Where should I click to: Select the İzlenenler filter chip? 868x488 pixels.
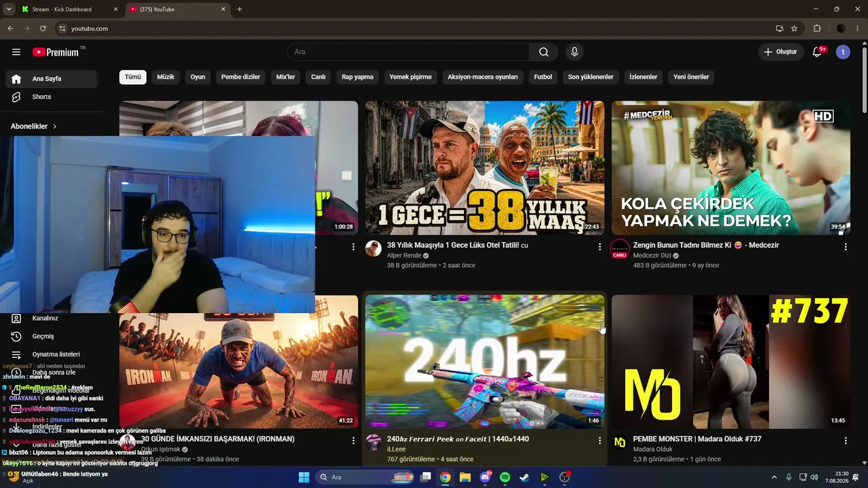click(x=644, y=77)
